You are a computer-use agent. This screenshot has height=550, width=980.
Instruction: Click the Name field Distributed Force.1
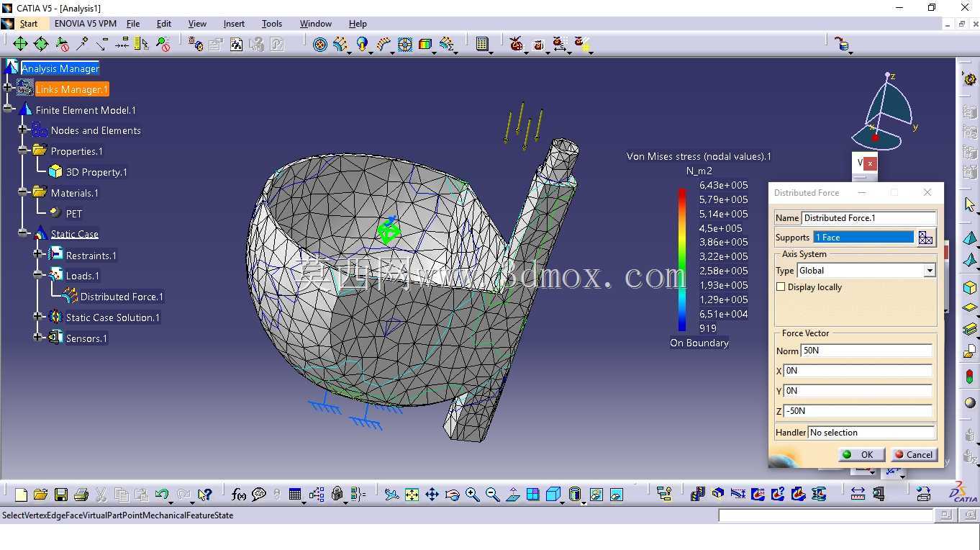[x=868, y=218]
